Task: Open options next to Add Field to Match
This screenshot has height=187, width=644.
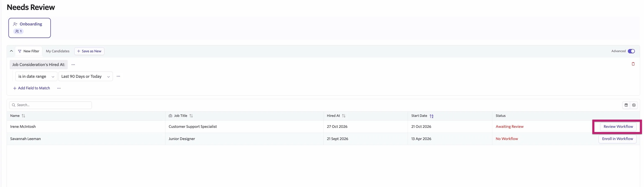Action: point(59,88)
